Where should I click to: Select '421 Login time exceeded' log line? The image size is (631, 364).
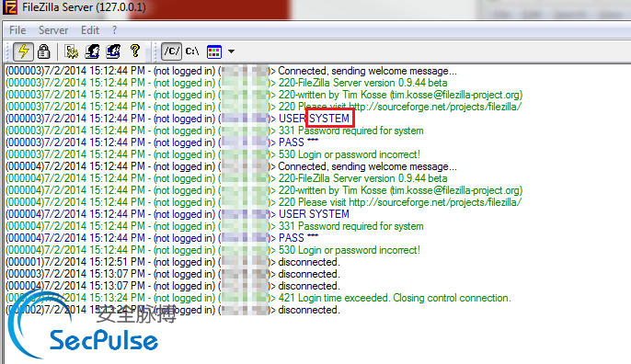(258, 298)
